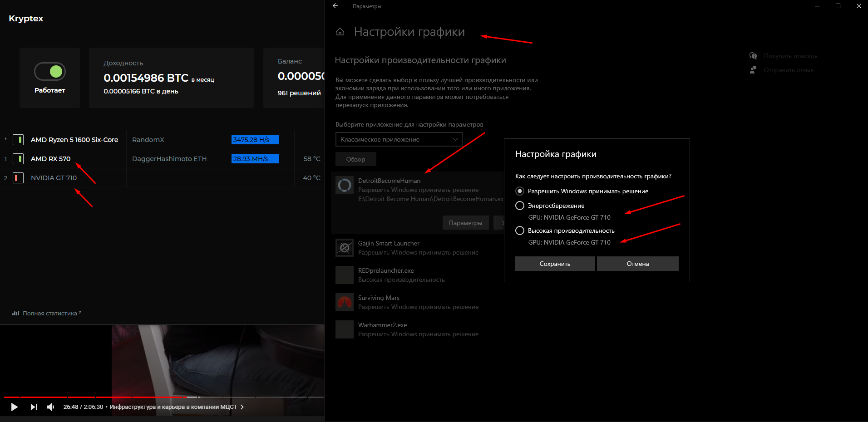Open the Классическое приложение dropdown
This screenshot has height=422, width=868.
coord(399,139)
